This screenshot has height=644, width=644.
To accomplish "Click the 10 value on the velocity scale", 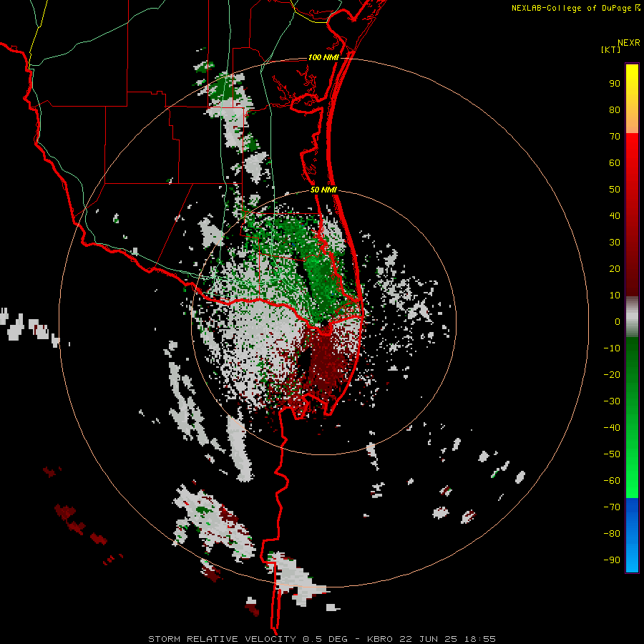I will [615, 296].
